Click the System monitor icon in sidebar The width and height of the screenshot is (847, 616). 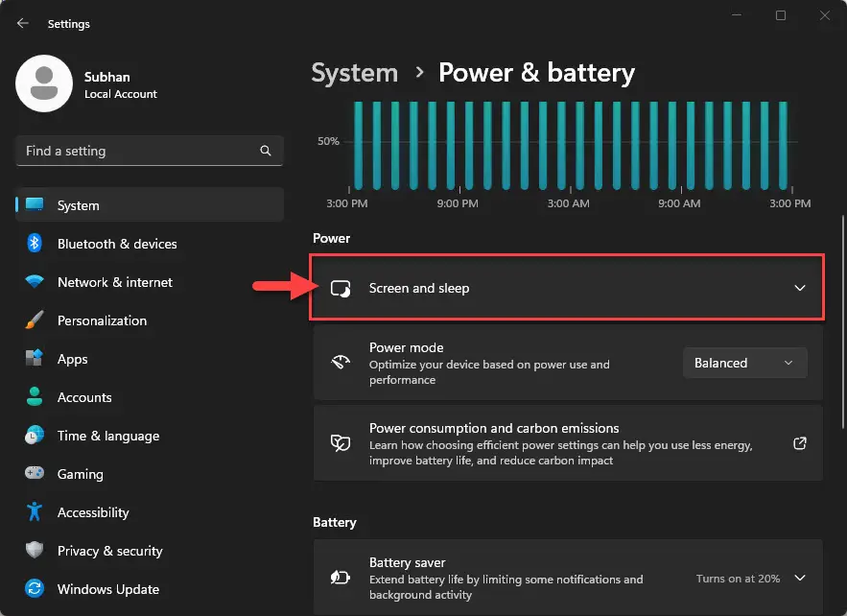coord(35,204)
